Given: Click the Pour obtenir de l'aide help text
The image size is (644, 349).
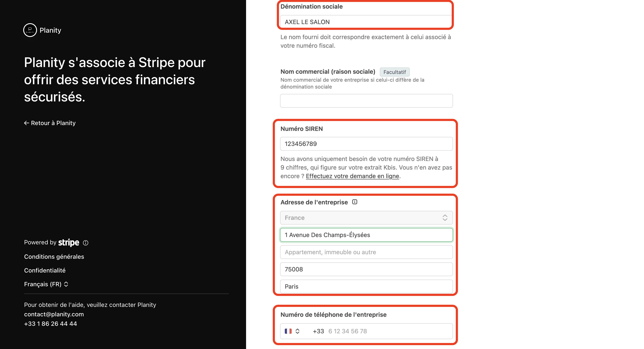Looking at the screenshot, I should [90, 305].
